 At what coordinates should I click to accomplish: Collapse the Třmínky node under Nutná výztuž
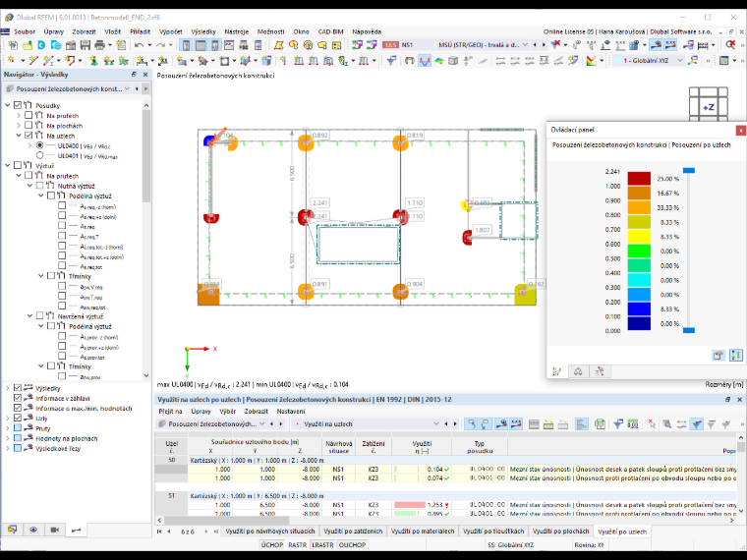coord(41,276)
